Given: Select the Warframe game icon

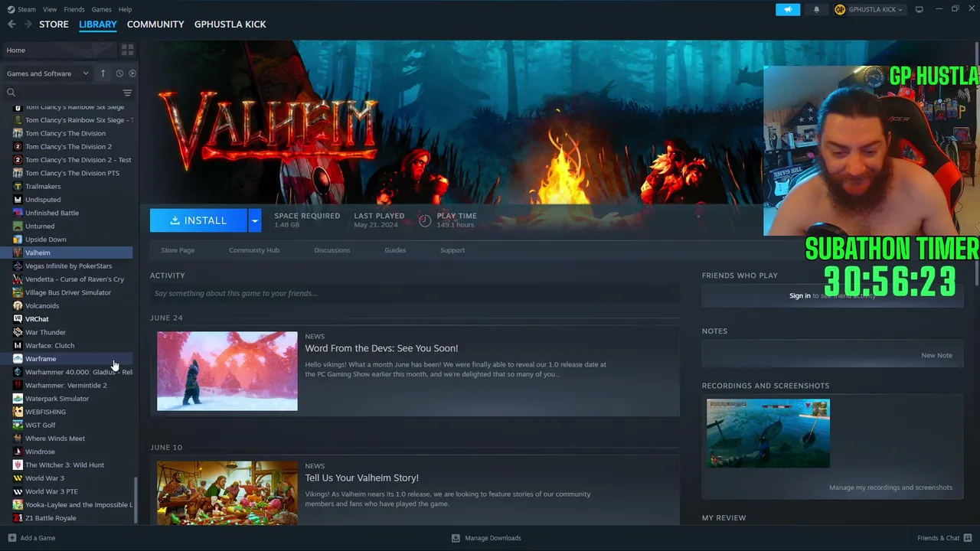Looking at the screenshot, I should pyautogui.click(x=18, y=359).
